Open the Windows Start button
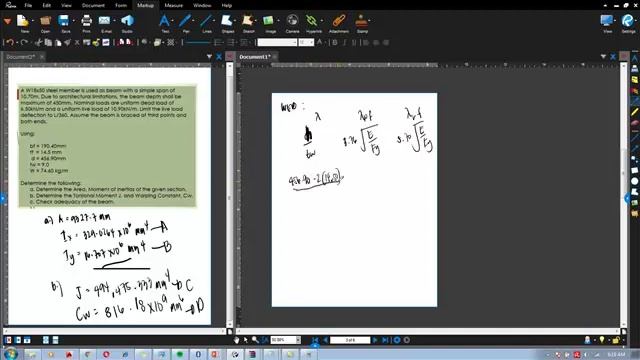640x360 pixels. [11, 354]
